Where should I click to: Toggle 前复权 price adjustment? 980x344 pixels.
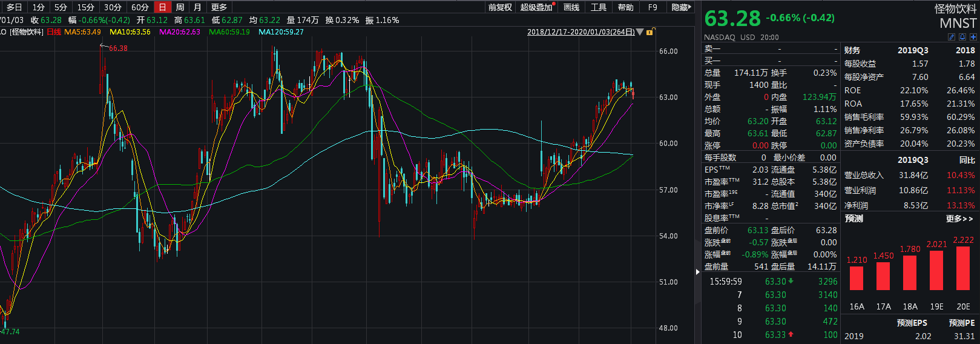500,7
